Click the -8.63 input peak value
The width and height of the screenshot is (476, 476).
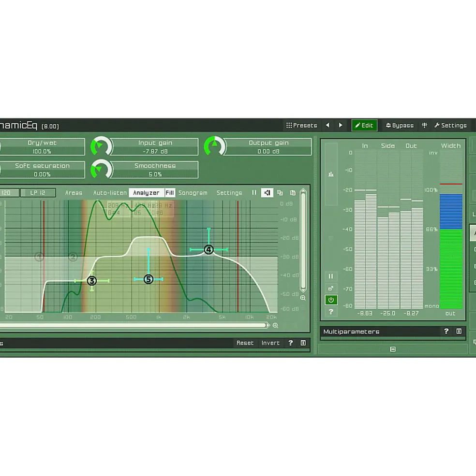coord(364,313)
